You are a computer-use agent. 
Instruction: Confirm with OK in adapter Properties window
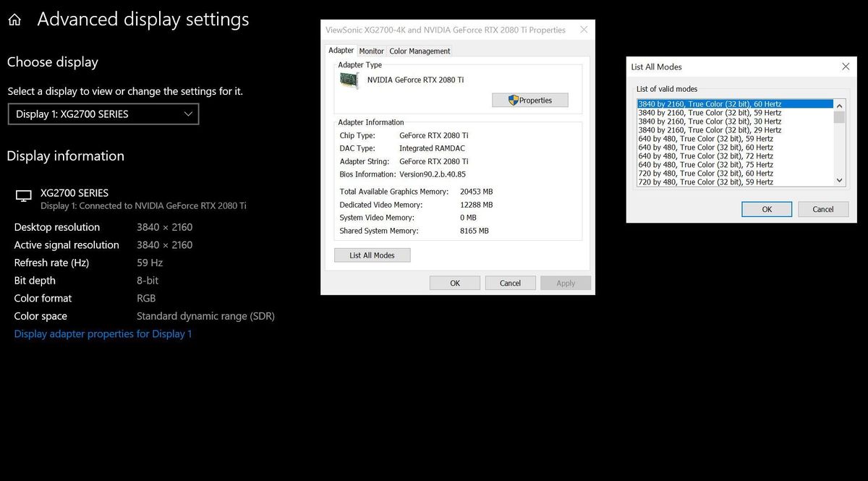455,283
